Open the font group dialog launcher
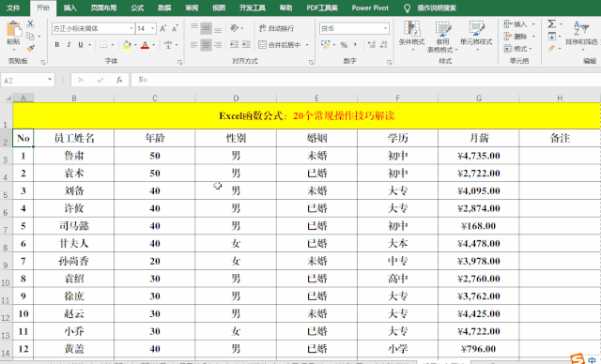 [x=179, y=62]
